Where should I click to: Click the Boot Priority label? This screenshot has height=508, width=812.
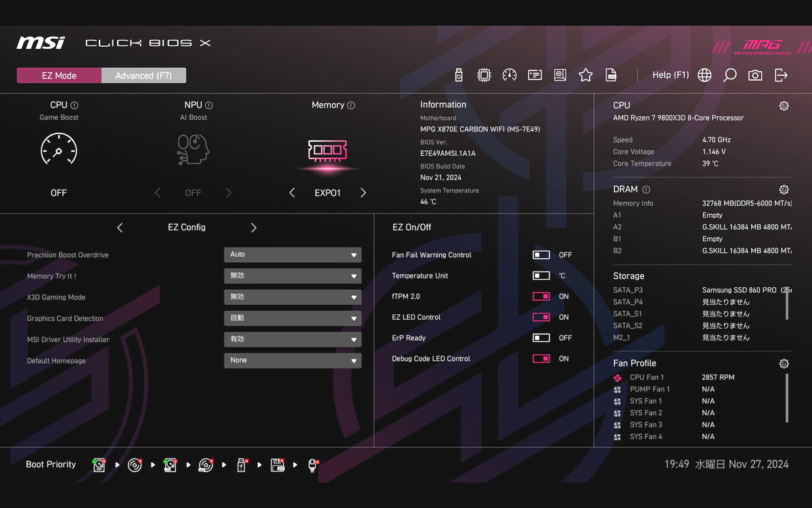[x=51, y=465]
